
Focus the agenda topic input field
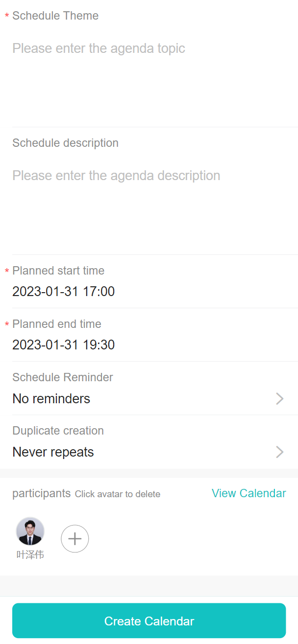coord(155,72)
